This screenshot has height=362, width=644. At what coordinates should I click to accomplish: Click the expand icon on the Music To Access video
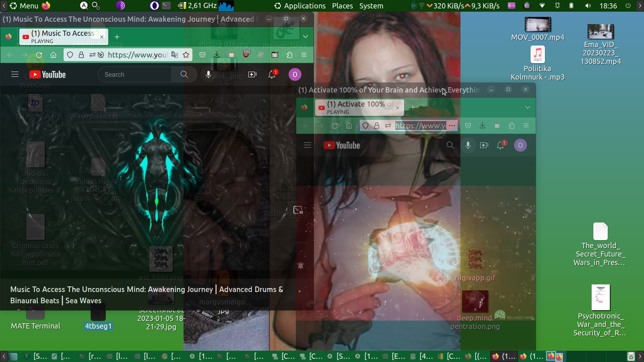(298, 210)
